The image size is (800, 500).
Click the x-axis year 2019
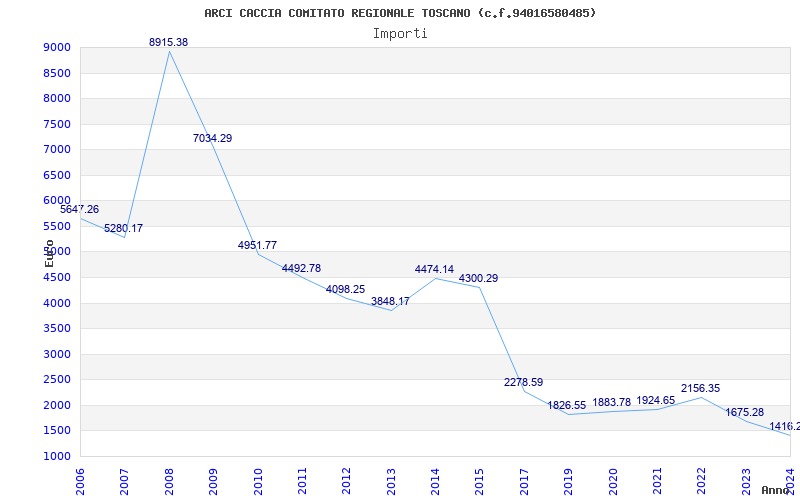tap(568, 481)
